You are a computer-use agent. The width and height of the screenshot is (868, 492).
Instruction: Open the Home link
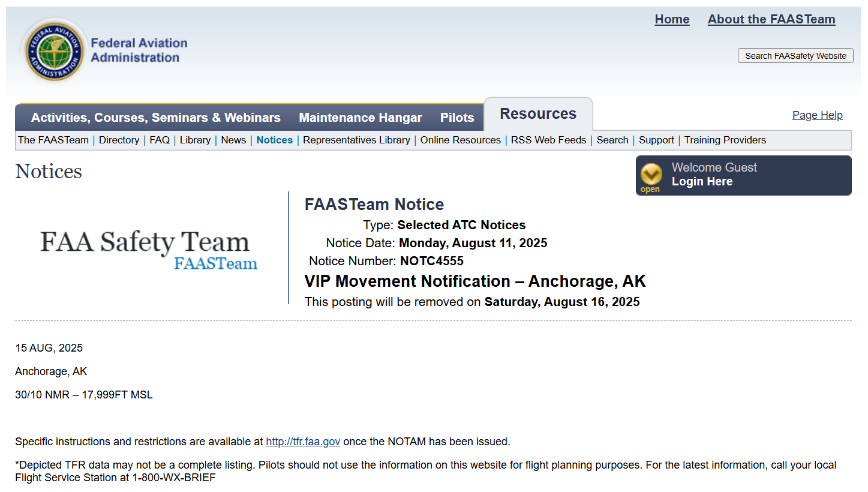point(672,19)
